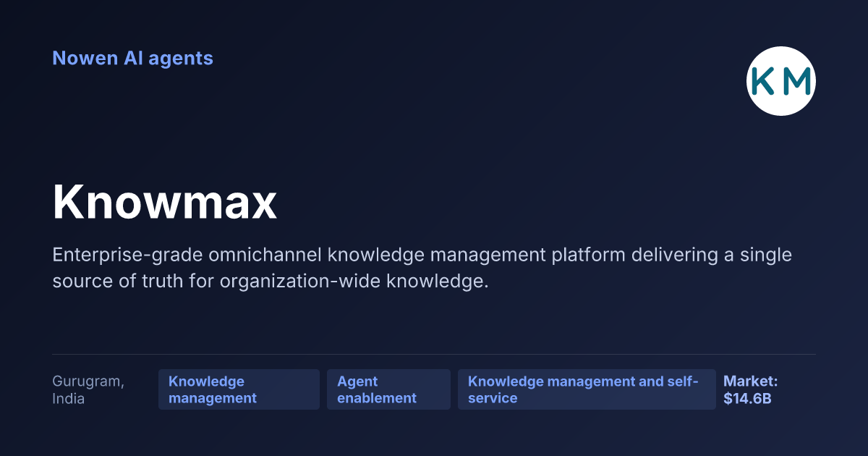Image resolution: width=868 pixels, height=456 pixels.
Task: Click the Gurugram, India location text
Action: click(x=88, y=389)
